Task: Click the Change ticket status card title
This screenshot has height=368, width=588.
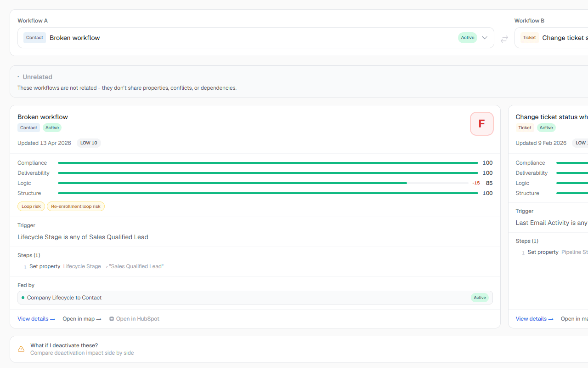Action: pyautogui.click(x=552, y=117)
